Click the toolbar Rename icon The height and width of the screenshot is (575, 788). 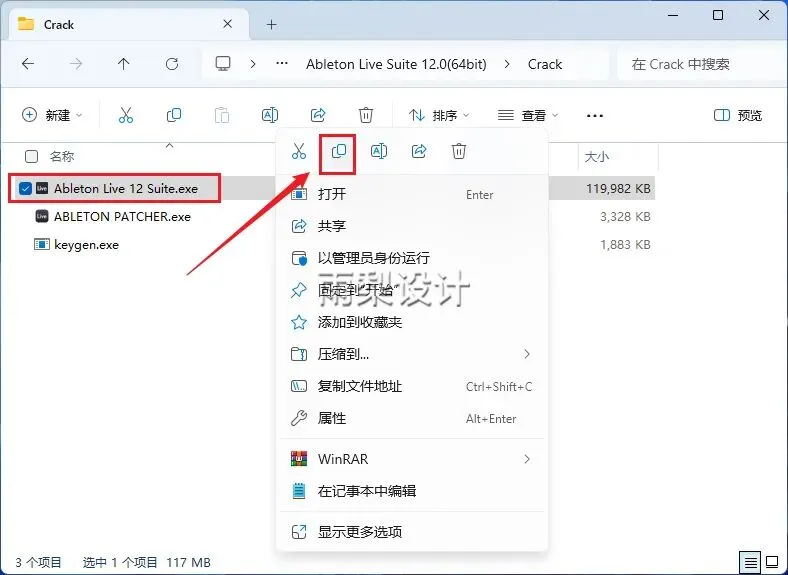coord(270,115)
